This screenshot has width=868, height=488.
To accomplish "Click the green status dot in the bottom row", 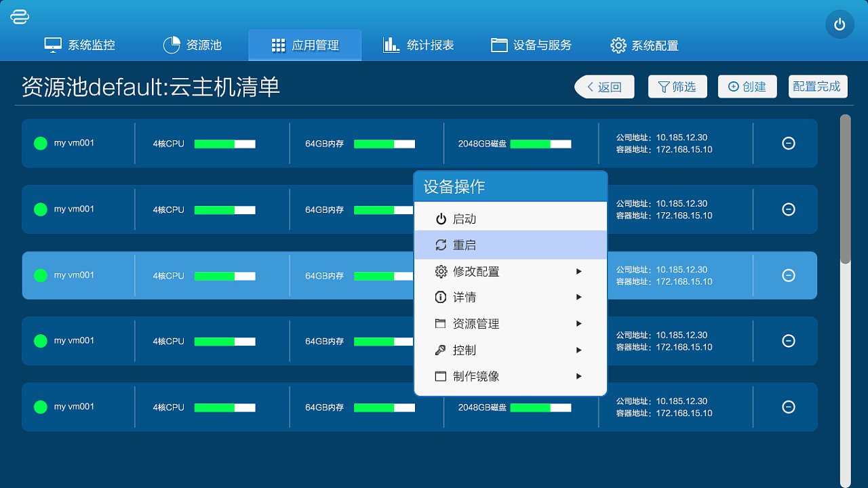I will pyautogui.click(x=41, y=407).
